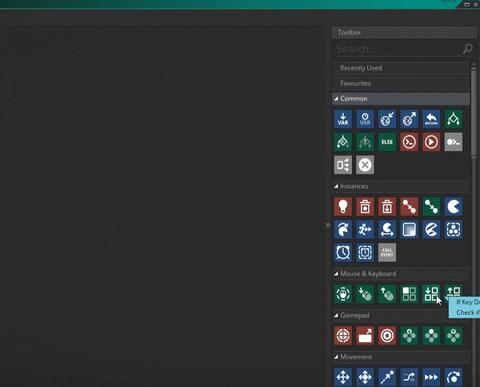Collapse the Movement section
The image size is (480, 387).
point(336,357)
